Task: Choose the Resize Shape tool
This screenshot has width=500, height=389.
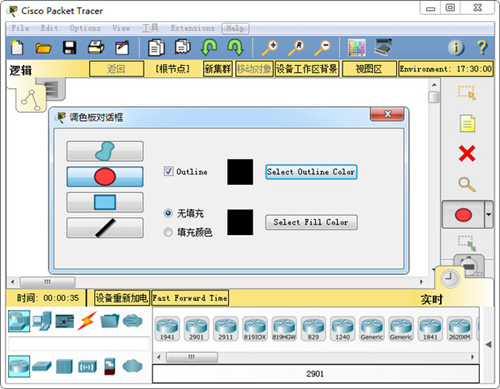Action: tap(467, 243)
